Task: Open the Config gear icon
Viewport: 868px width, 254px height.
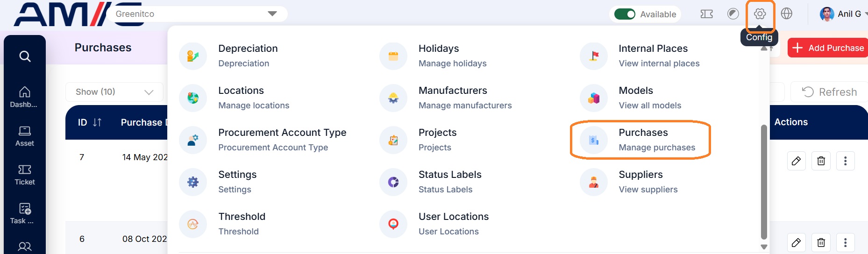Action: point(760,14)
